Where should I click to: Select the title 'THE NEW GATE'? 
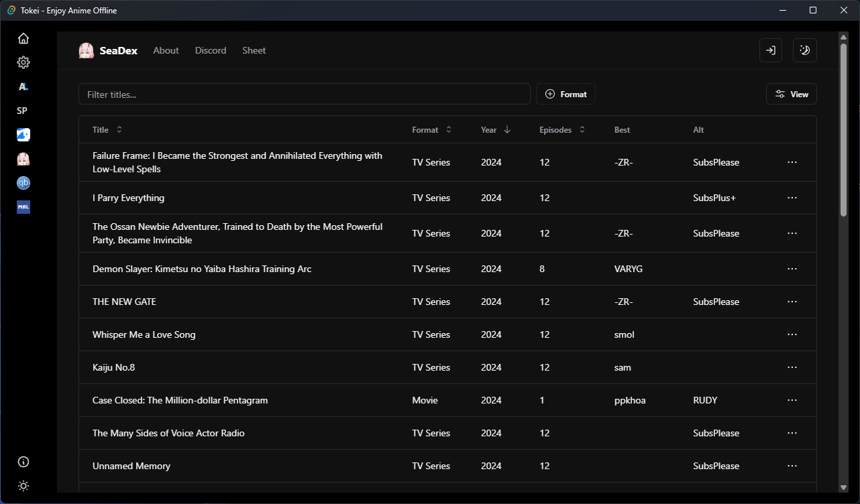point(124,302)
